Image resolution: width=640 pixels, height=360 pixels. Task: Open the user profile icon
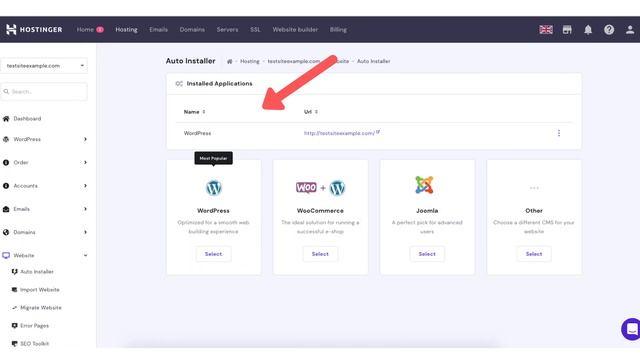click(630, 29)
